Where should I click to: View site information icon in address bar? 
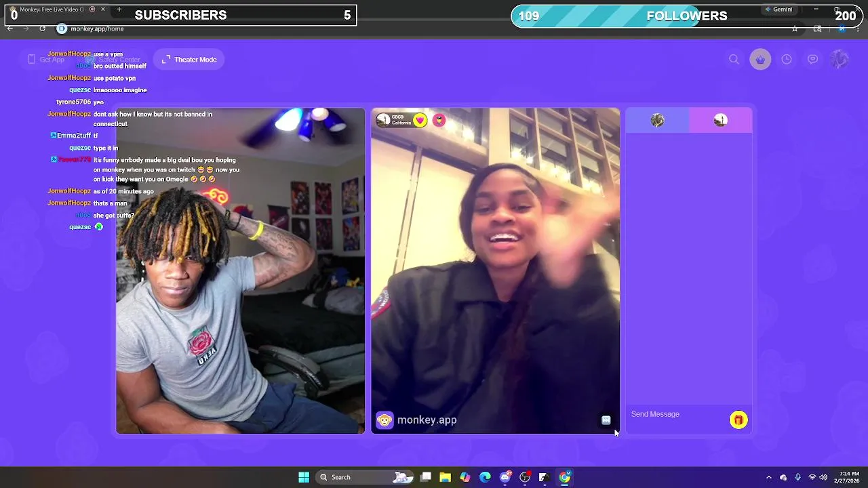tap(62, 28)
